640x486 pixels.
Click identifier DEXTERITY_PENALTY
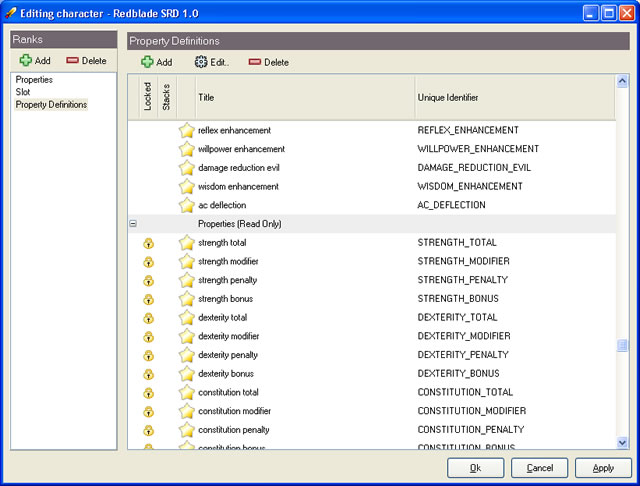coord(463,355)
